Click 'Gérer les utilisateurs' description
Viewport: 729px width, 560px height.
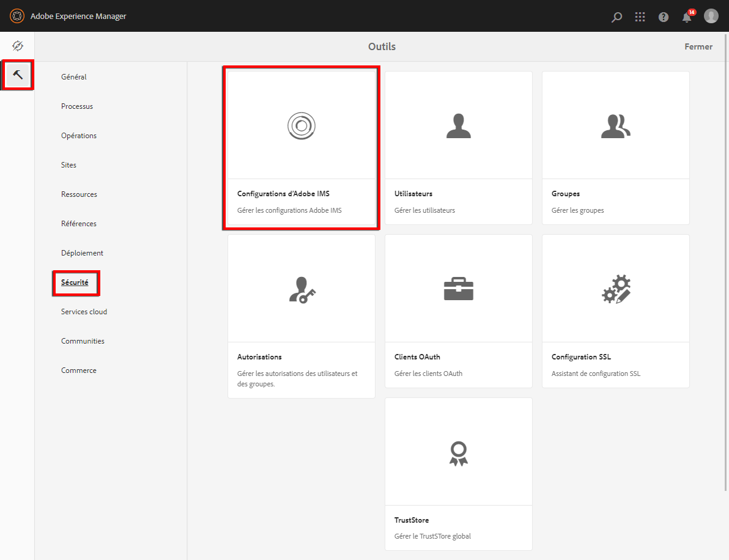click(424, 210)
